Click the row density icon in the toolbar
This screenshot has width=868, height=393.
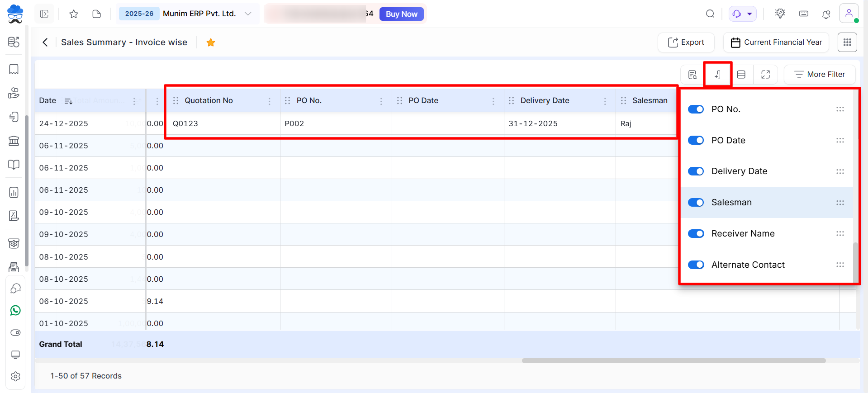click(741, 75)
